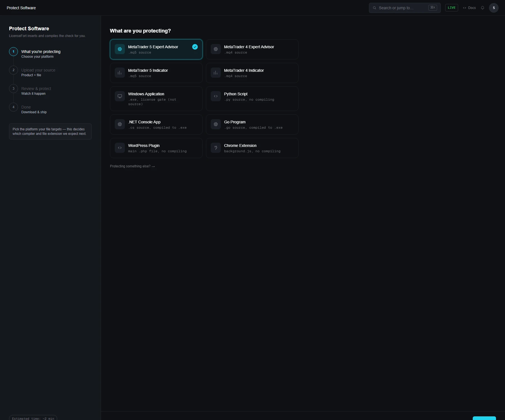Follow the 'Protecting something else?' link
The width and height of the screenshot is (505, 420).
point(132,166)
